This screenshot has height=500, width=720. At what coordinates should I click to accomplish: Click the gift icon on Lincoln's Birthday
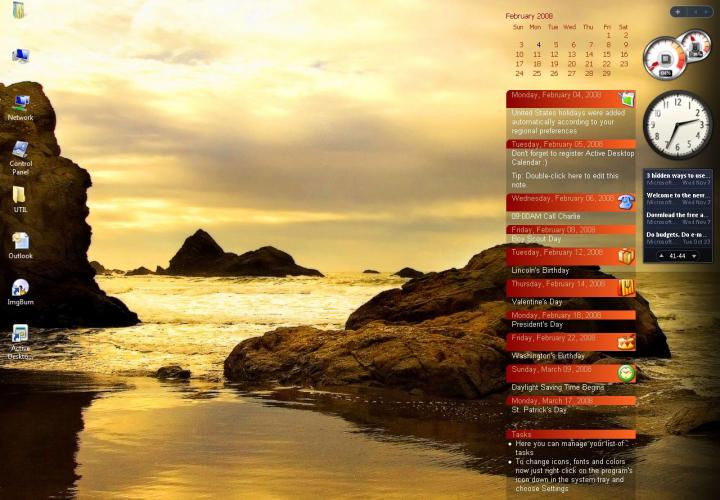pos(625,256)
